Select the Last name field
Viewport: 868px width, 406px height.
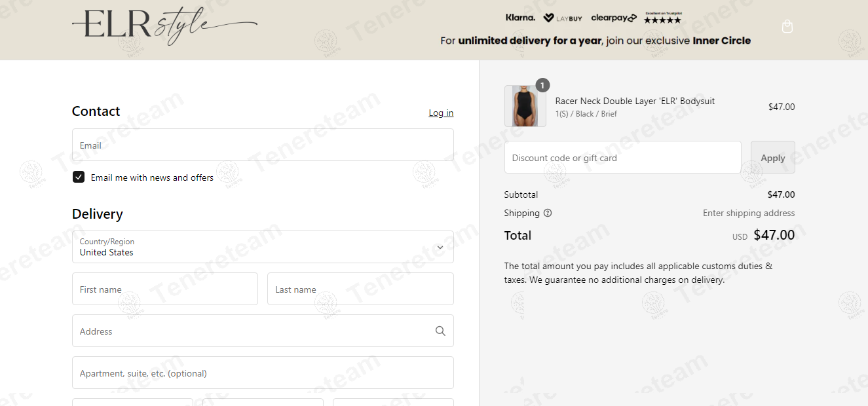(x=360, y=289)
